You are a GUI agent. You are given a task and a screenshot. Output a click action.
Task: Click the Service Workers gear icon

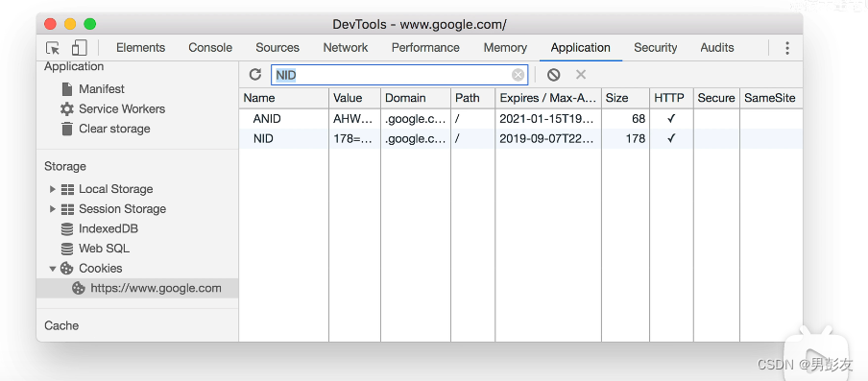(67, 109)
